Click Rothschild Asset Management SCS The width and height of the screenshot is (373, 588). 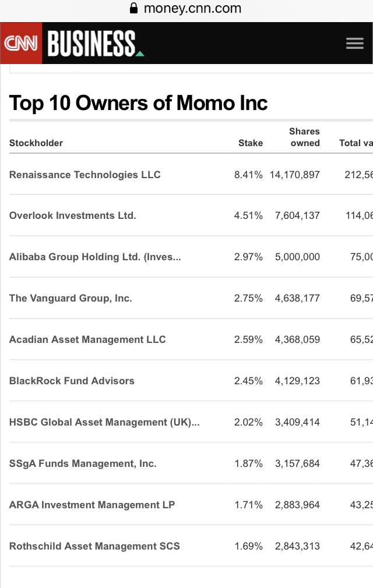coord(94,546)
